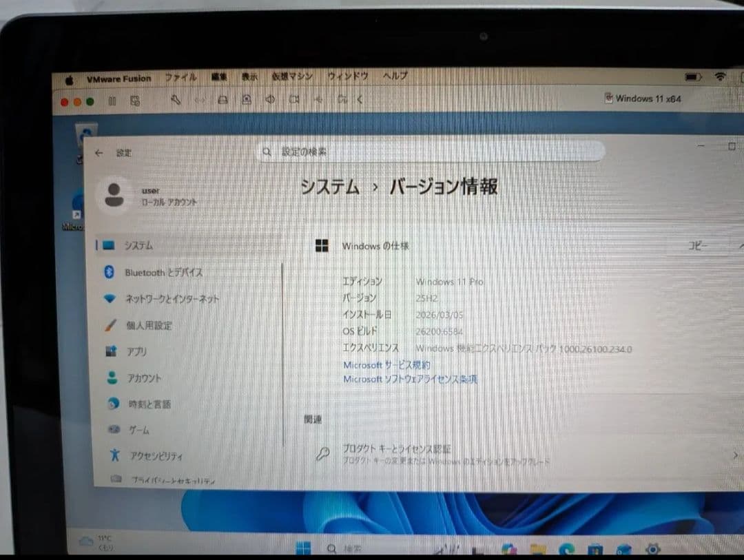The image size is (744, 560).
Task: Open the 表示 menu
Action: (x=249, y=76)
